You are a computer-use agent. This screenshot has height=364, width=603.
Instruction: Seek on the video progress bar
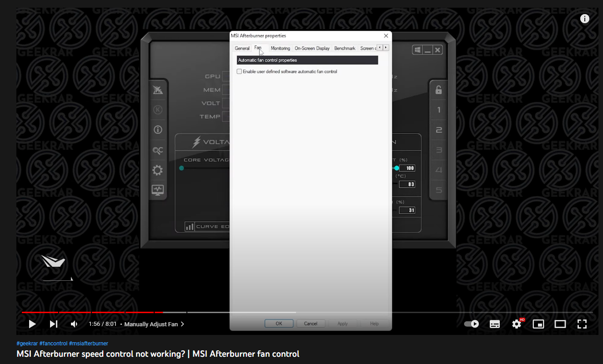pyautogui.click(x=307, y=312)
